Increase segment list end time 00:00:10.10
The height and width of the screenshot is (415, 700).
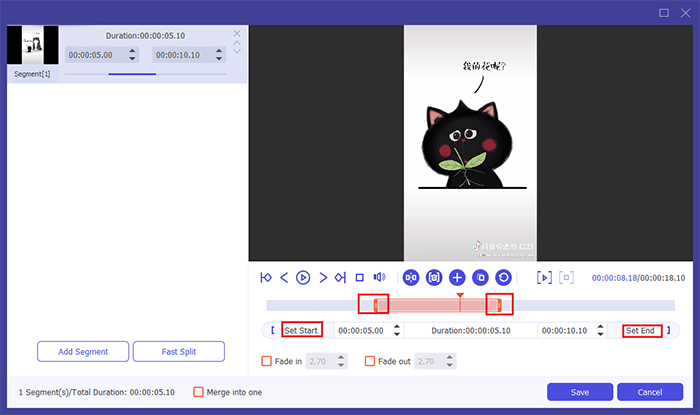coord(219,51)
